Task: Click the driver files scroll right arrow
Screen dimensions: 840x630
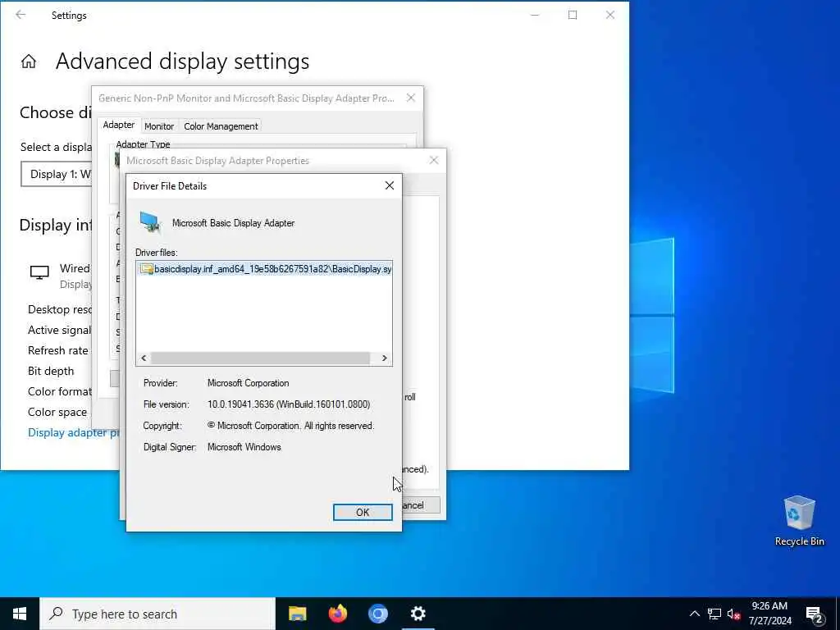Action: click(x=384, y=358)
